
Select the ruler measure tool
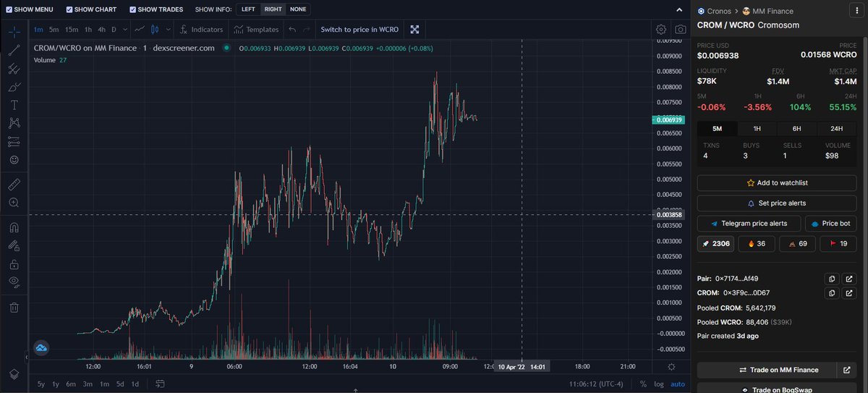pos(14,185)
